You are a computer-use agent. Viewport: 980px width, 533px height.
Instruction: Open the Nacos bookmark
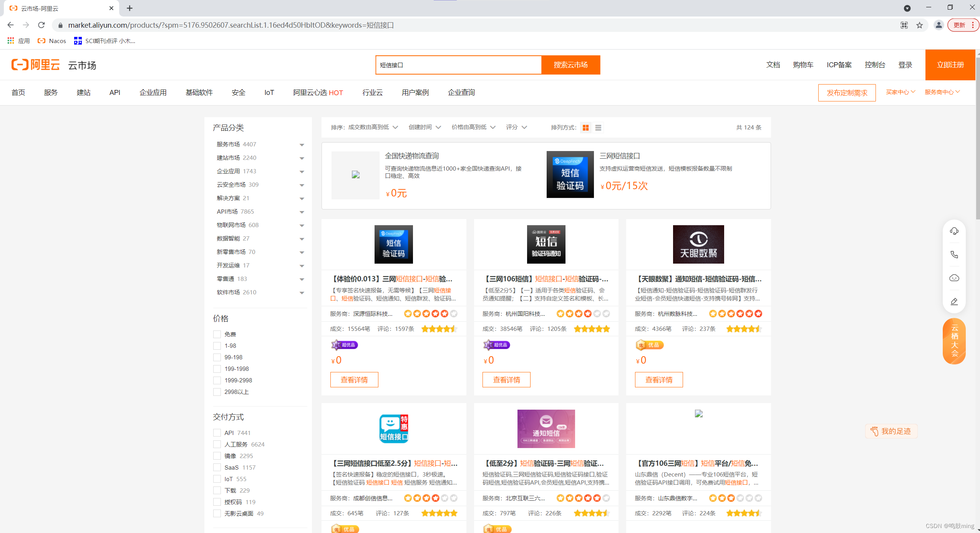pos(52,41)
